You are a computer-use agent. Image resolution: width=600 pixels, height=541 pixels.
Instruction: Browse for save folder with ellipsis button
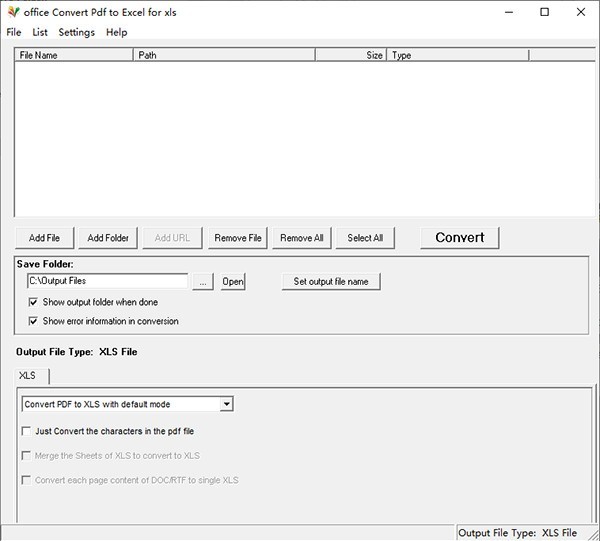(203, 282)
